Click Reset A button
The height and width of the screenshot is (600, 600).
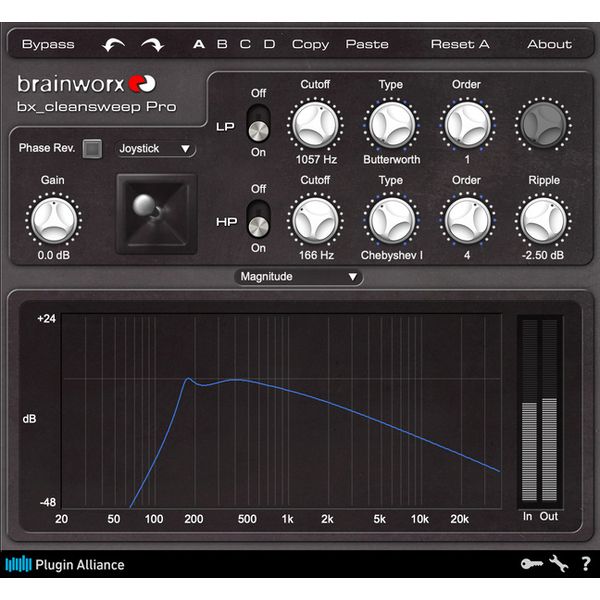(x=460, y=44)
